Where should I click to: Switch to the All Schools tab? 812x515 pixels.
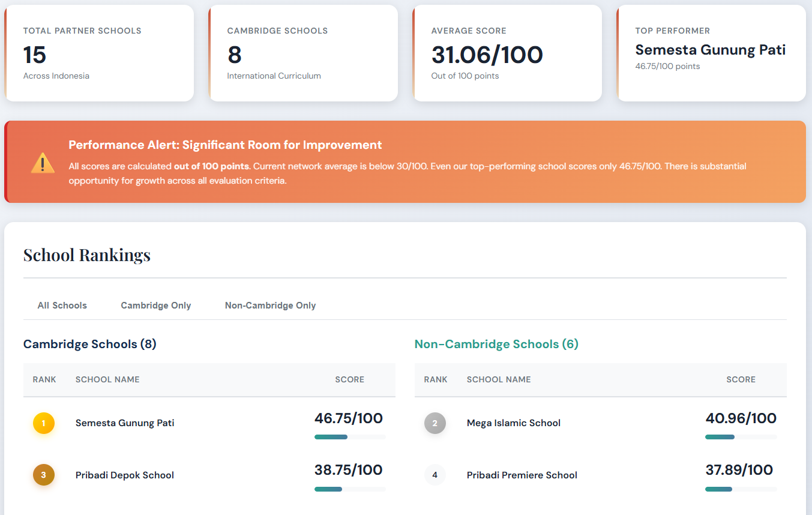pyautogui.click(x=62, y=306)
